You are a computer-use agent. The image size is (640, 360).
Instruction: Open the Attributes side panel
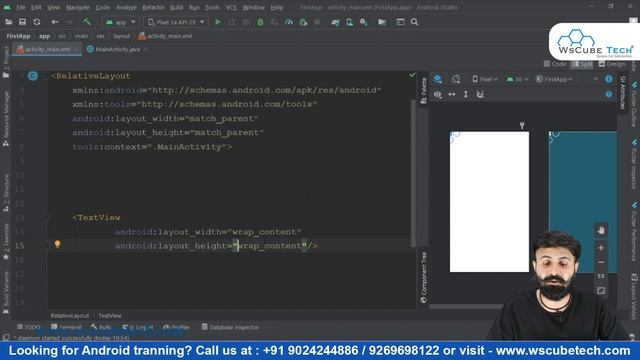point(622,92)
